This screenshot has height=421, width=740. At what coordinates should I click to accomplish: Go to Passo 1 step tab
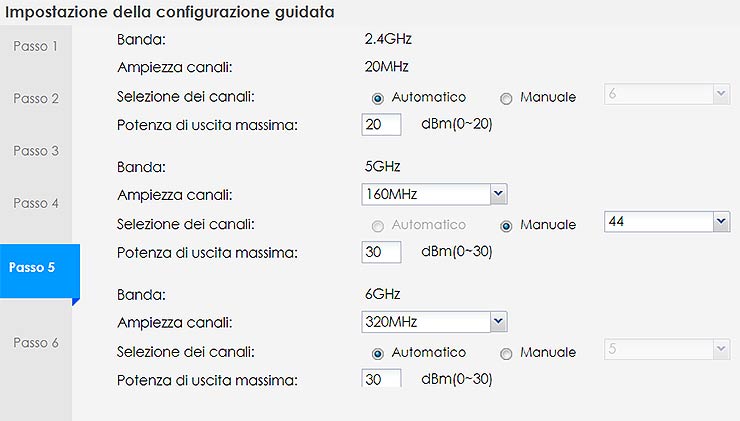(36, 46)
